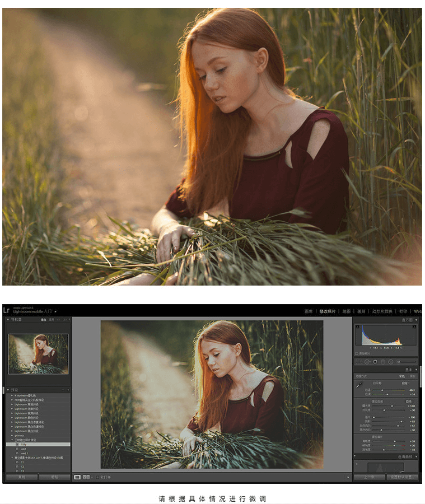Expand the 'HDR' preset folder
The width and height of the screenshot is (425, 504).
[12, 400]
